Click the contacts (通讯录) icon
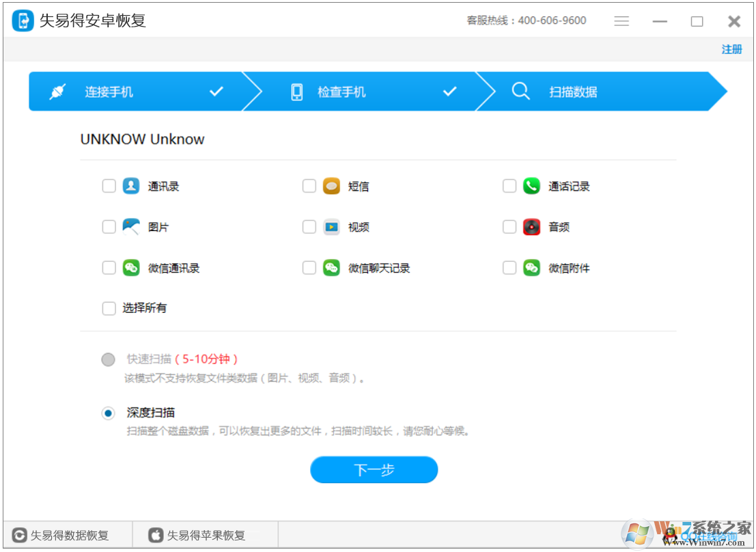 [x=131, y=186]
